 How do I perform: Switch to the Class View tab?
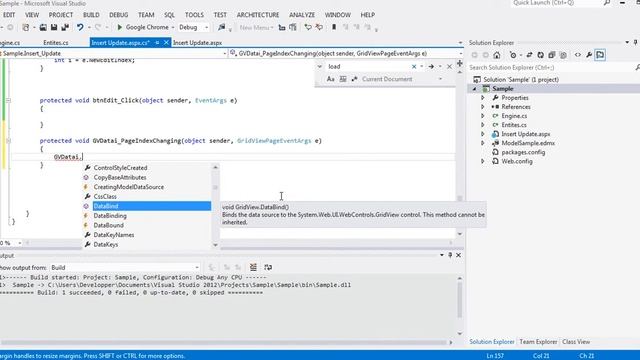pos(576,342)
